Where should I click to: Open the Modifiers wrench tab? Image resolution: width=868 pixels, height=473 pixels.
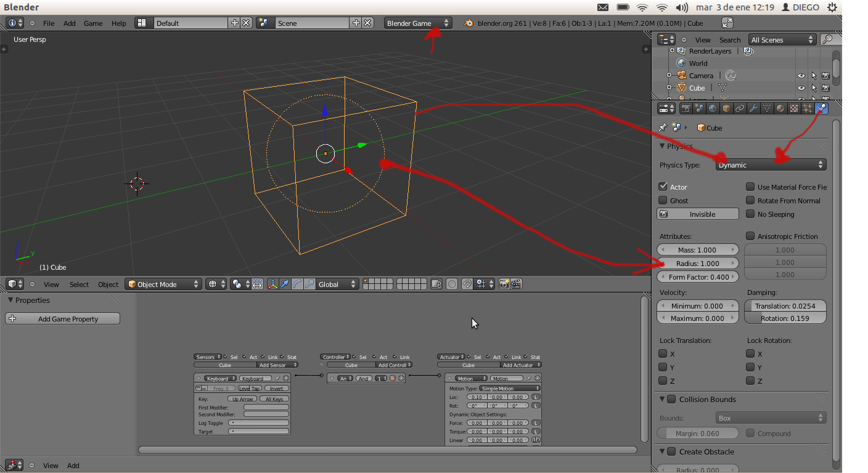(x=753, y=108)
